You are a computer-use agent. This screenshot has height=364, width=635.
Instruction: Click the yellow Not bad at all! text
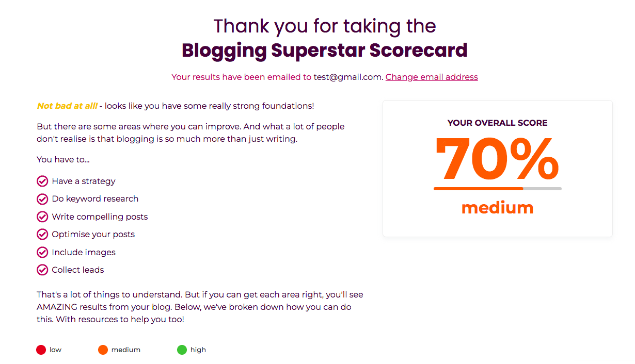pyautogui.click(x=67, y=106)
